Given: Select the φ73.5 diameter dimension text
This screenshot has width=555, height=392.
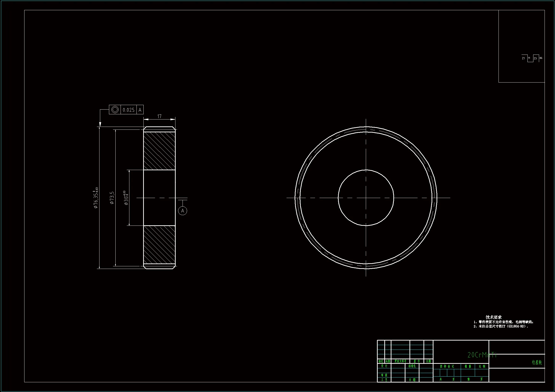Looking at the screenshot, I should pos(112,198).
